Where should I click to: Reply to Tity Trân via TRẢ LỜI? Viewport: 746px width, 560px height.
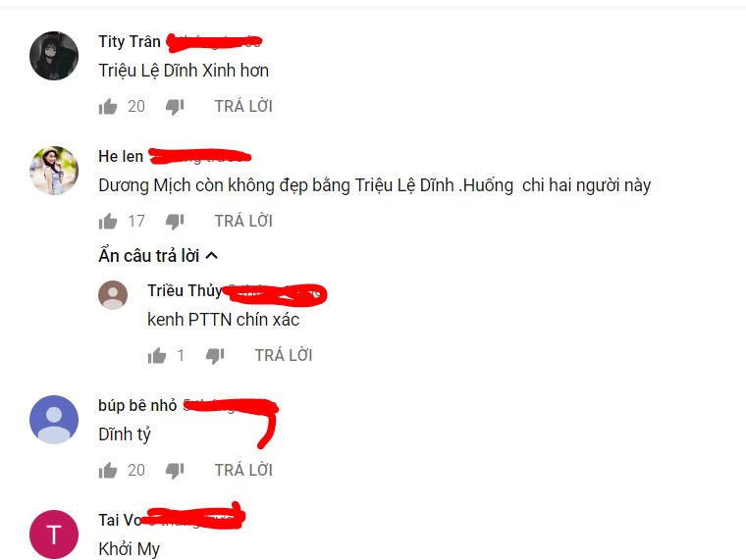pos(243,107)
